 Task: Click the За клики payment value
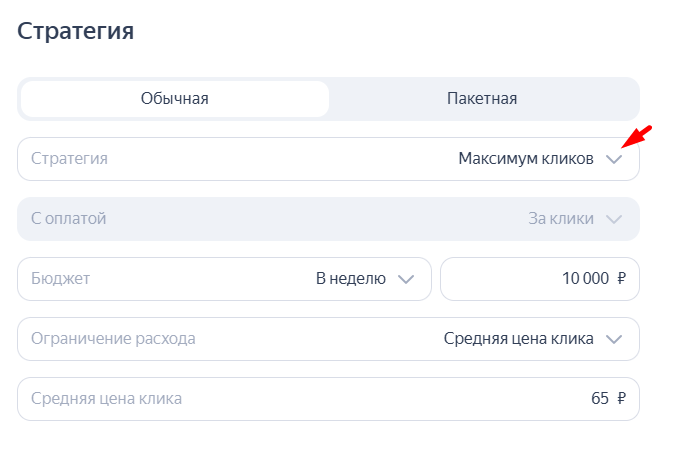coord(560,219)
